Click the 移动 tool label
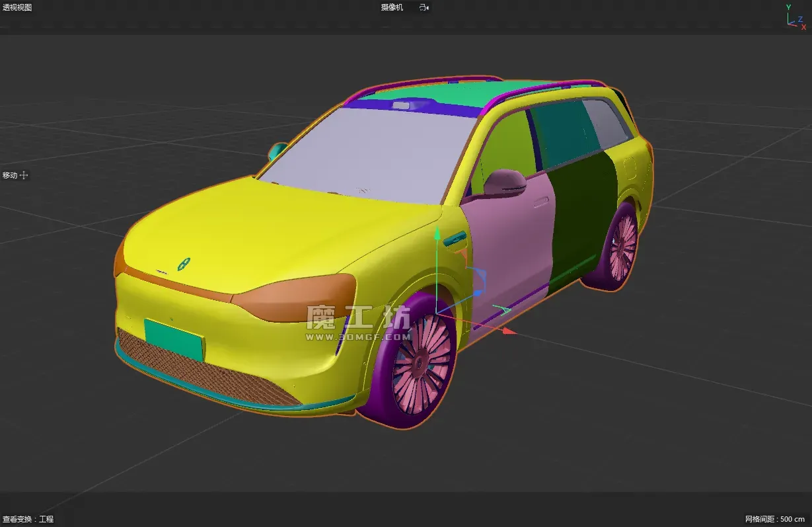 tap(10, 175)
